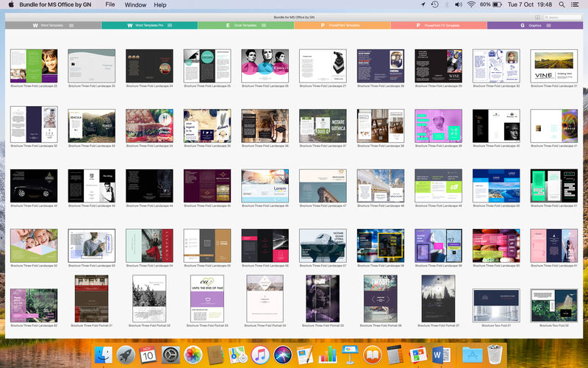Select the smiling family brochure template
588x368 pixels.
click(x=34, y=246)
